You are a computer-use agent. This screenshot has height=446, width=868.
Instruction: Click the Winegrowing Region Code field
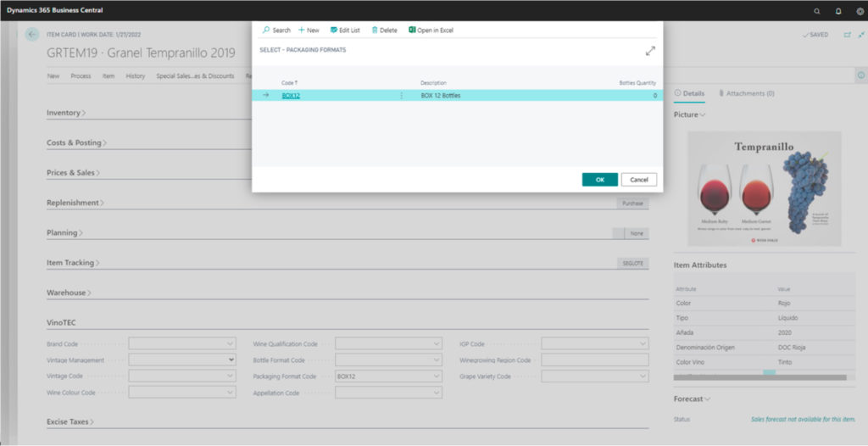coord(595,360)
